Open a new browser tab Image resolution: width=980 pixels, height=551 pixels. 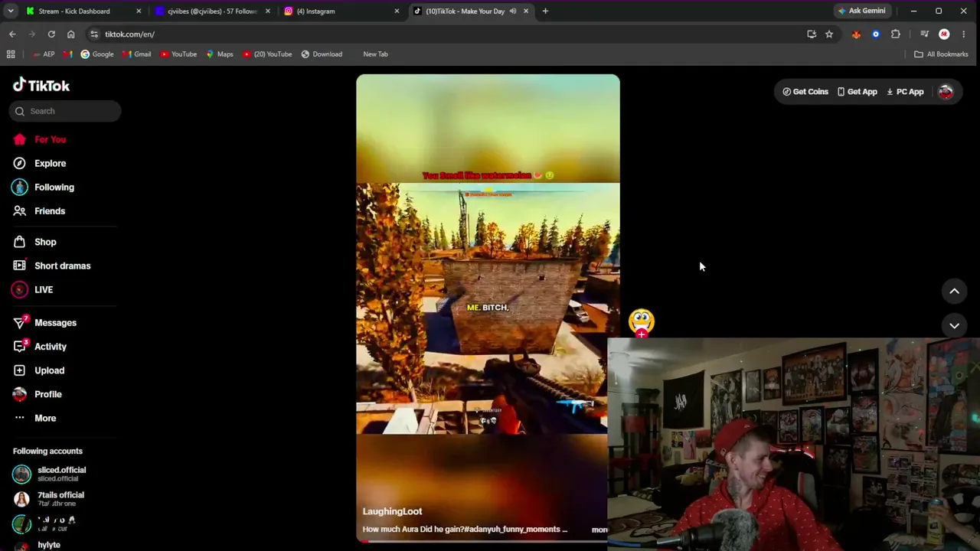pyautogui.click(x=545, y=11)
